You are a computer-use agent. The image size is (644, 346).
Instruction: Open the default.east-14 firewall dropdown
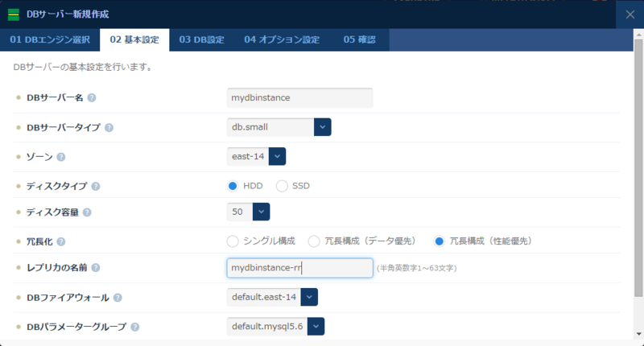click(272, 297)
